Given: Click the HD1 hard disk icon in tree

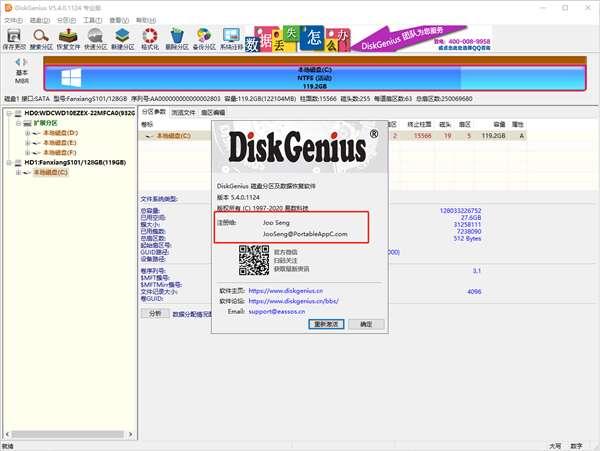Looking at the screenshot, I should (18, 163).
